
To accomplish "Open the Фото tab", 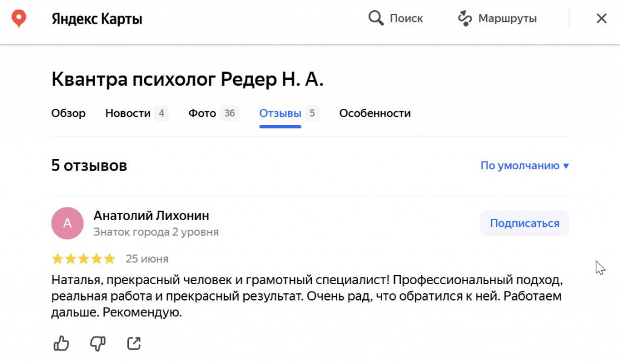I will (x=202, y=113).
